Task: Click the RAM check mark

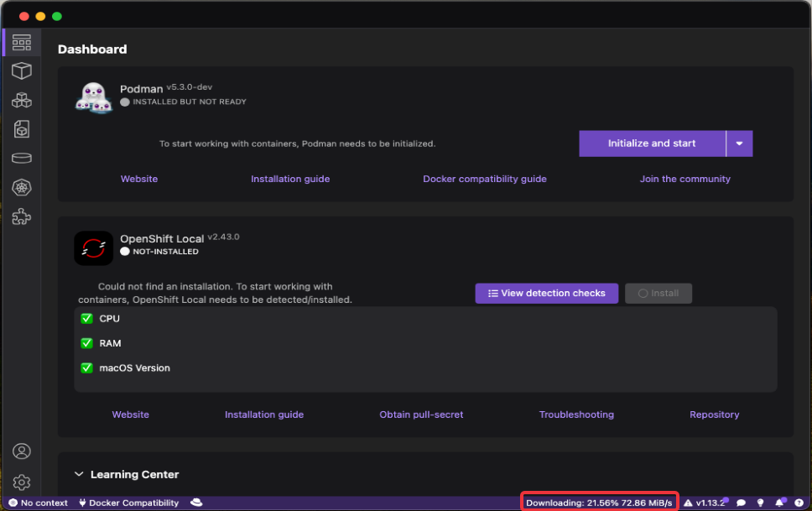Action: tap(86, 343)
